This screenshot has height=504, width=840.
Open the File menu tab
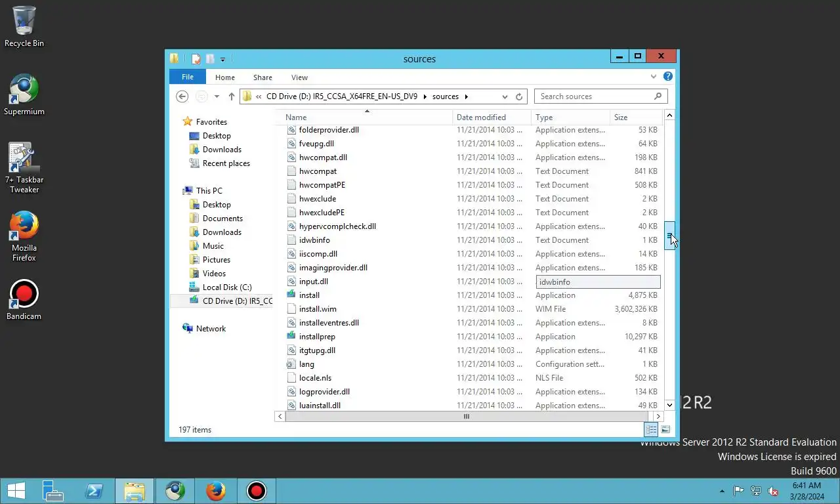(x=188, y=77)
